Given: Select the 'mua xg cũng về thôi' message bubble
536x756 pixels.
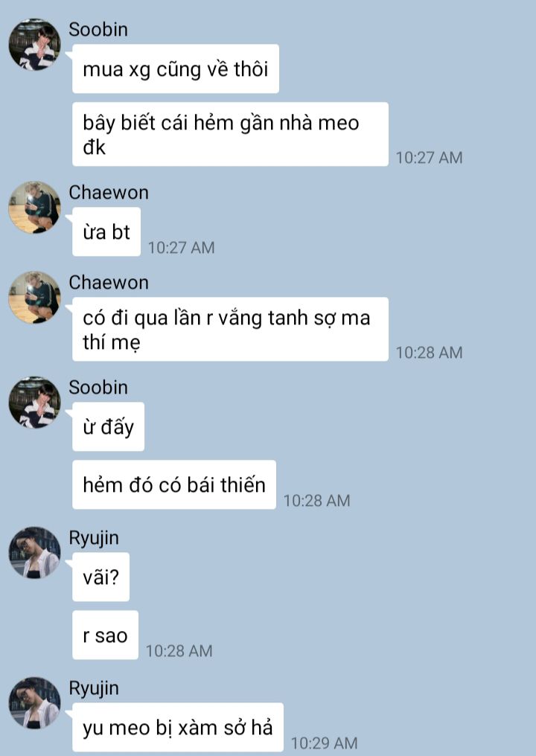Looking at the screenshot, I should pyautogui.click(x=176, y=69).
